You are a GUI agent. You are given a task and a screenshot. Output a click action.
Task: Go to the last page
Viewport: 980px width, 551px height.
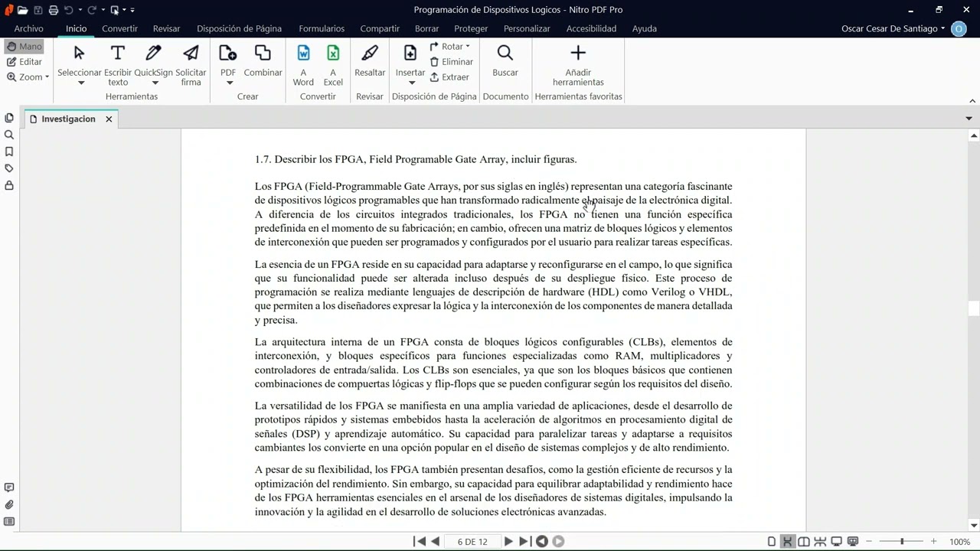[x=524, y=541]
